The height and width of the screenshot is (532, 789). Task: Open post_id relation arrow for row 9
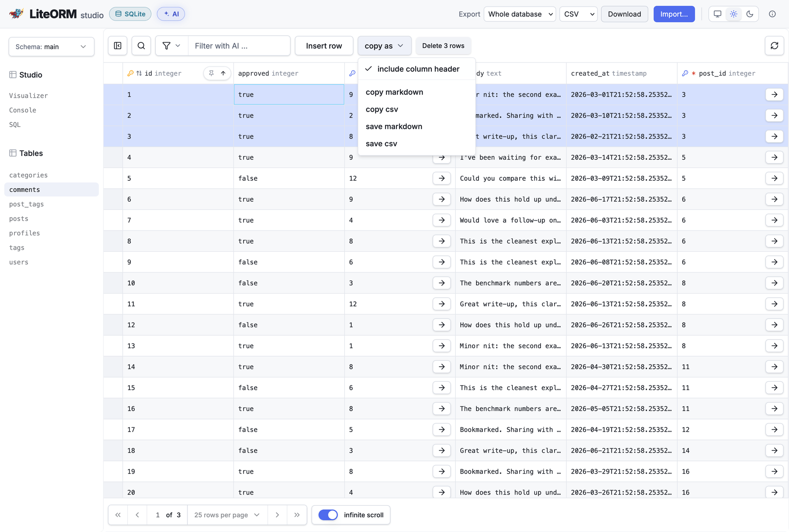click(774, 262)
